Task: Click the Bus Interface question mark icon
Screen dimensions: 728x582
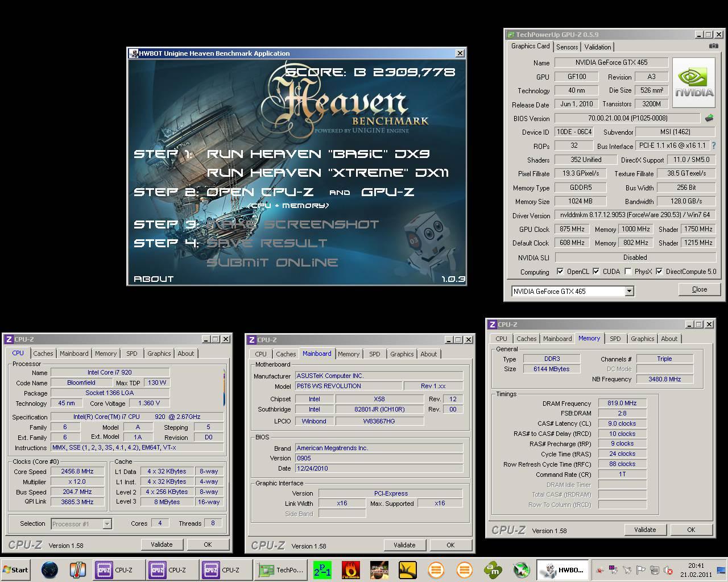Action: tap(714, 146)
